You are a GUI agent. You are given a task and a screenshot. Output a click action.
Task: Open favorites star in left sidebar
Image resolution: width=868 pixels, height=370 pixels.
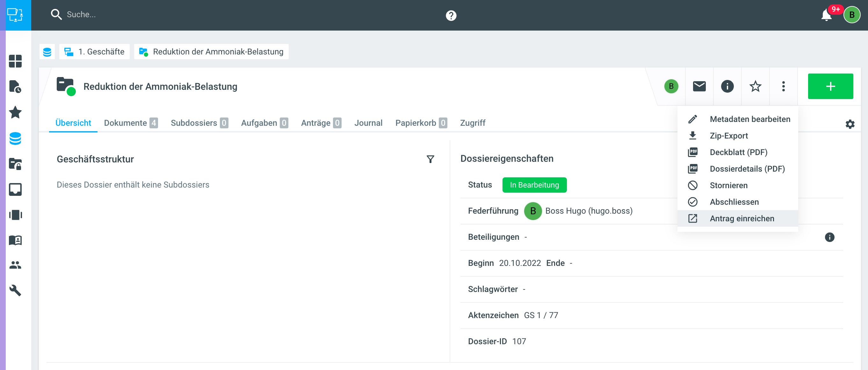15,112
